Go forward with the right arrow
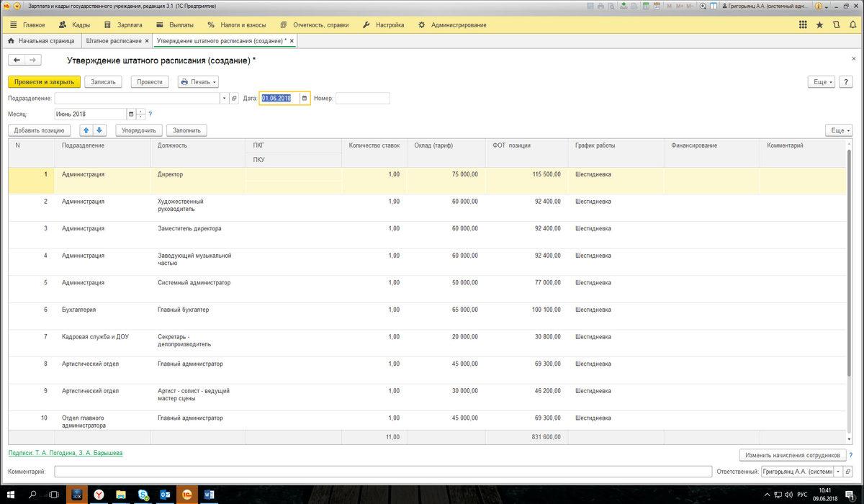The image size is (864, 504). click(x=33, y=60)
